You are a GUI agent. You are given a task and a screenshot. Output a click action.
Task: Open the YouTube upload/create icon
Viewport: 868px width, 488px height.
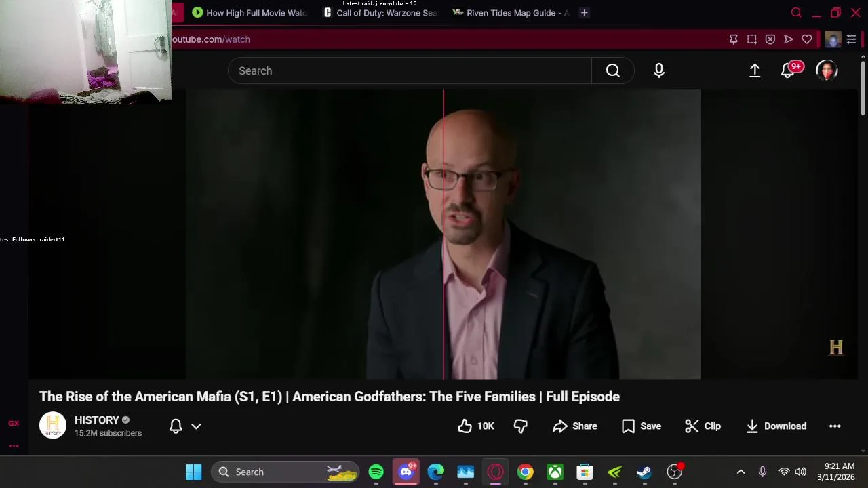click(x=755, y=70)
